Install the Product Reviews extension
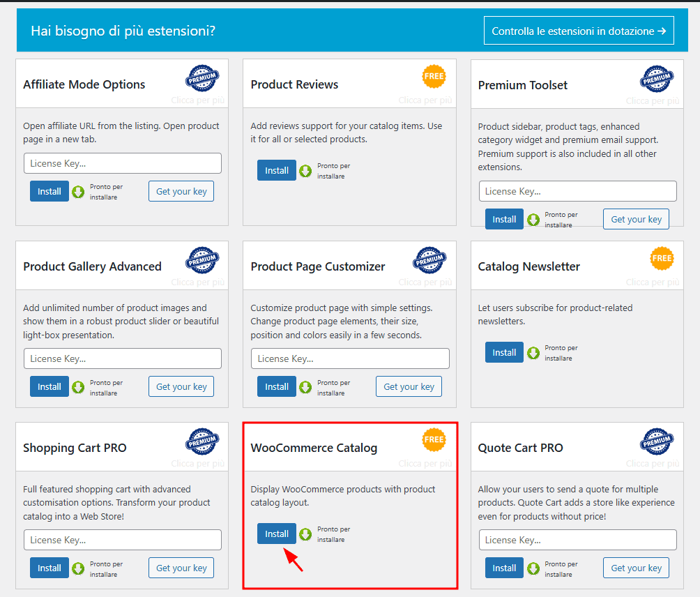 (276, 170)
